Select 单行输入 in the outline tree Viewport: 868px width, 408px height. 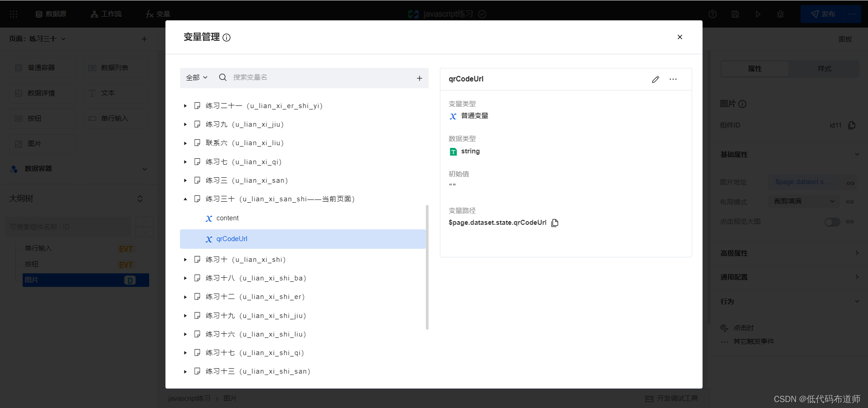[x=86, y=248]
